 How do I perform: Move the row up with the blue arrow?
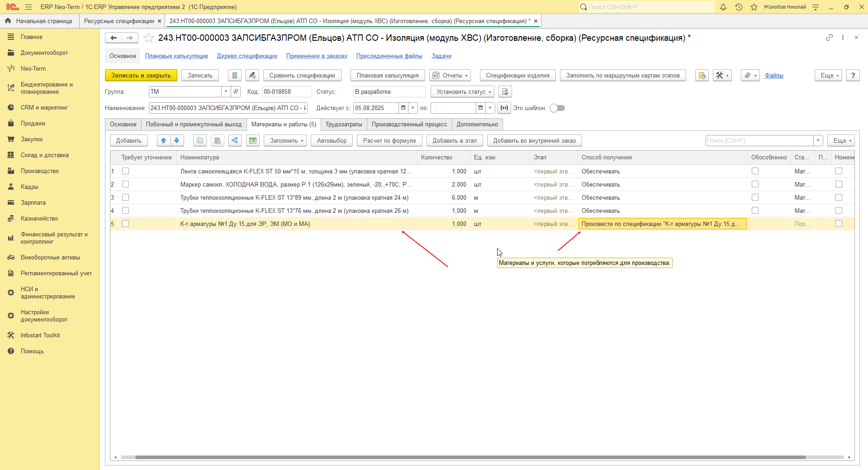(164, 140)
